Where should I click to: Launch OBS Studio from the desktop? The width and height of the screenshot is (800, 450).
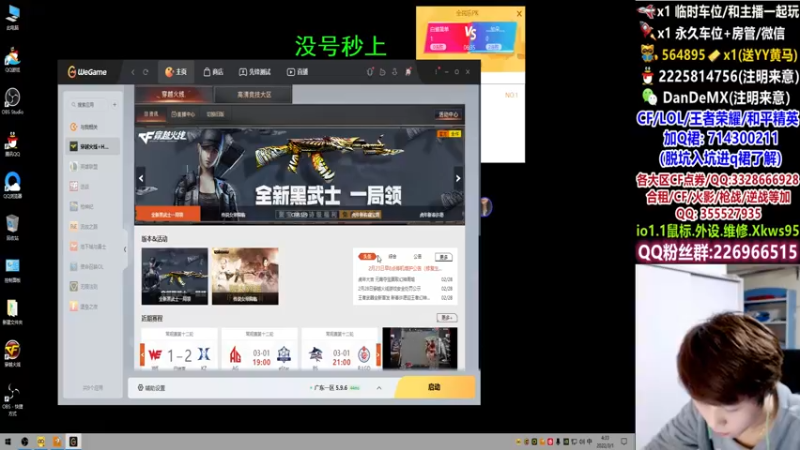(x=12, y=101)
